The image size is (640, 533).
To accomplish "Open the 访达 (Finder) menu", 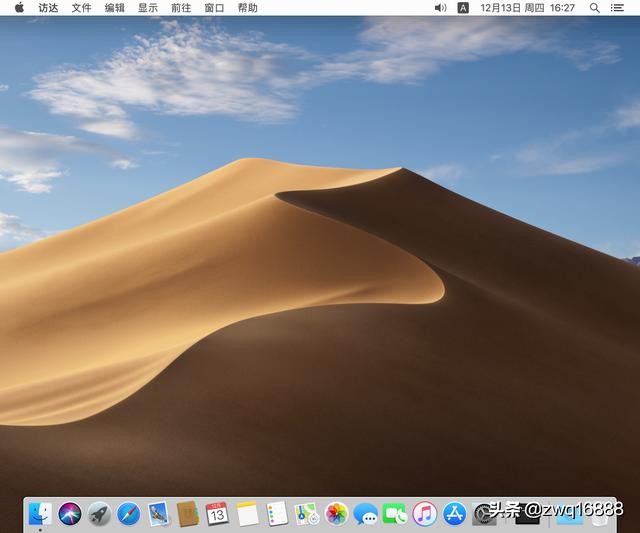I will (48, 7).
